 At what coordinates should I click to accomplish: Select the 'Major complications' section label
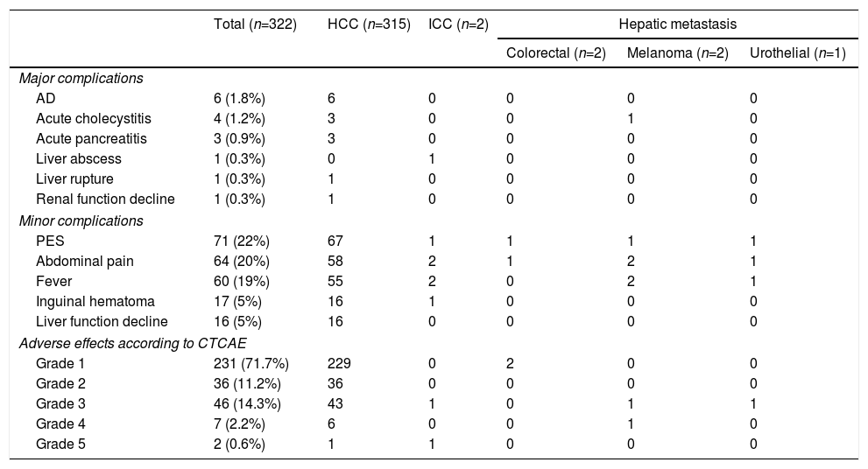click(x=81, y=78)
